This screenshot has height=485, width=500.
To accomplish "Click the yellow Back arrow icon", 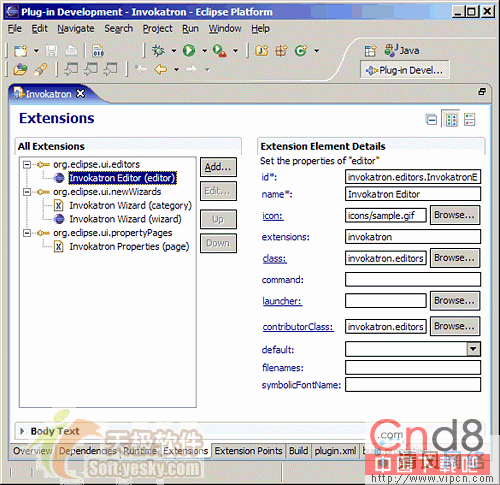I will pos(161,69).
